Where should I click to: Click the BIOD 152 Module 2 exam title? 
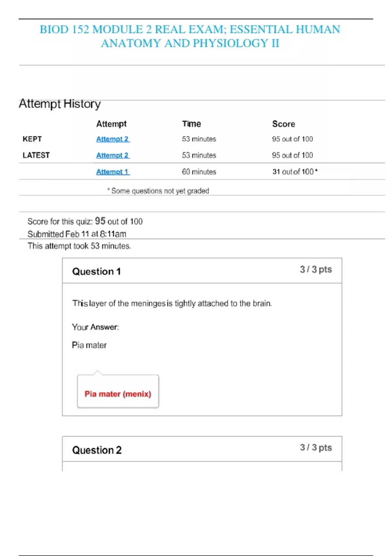point(190,36)
